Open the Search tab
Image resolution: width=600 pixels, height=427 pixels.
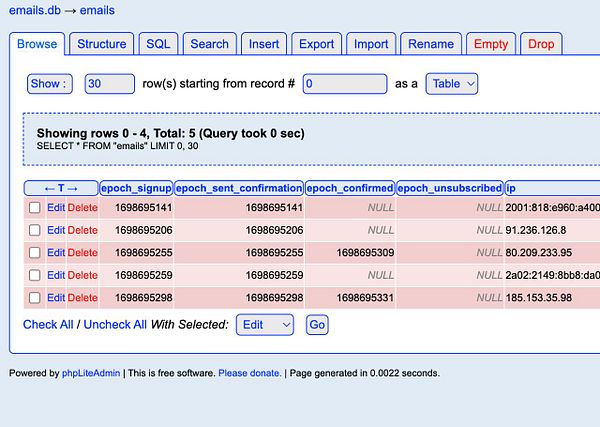(x=210, y=44)
